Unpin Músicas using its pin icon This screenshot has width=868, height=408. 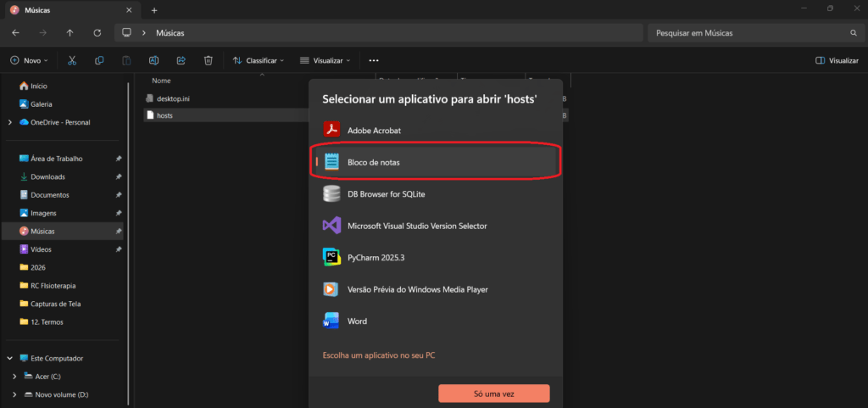tap(119, 232)
